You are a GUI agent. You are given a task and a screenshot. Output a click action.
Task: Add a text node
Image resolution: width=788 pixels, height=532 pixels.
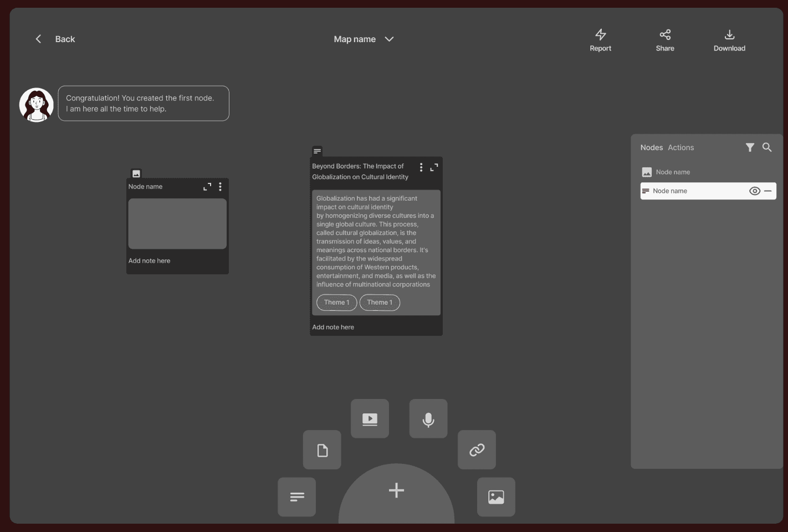coord(297,497)
